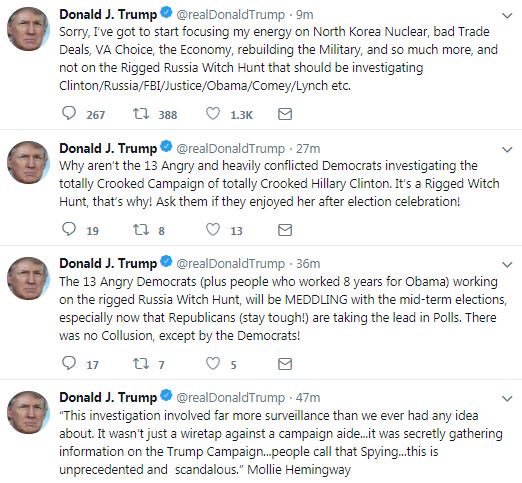The width and height of the screenshot is (522, 483).
Task: Share the 27m tweet via envelope icon
Action: pyautogui.click(x=285, y=230)
